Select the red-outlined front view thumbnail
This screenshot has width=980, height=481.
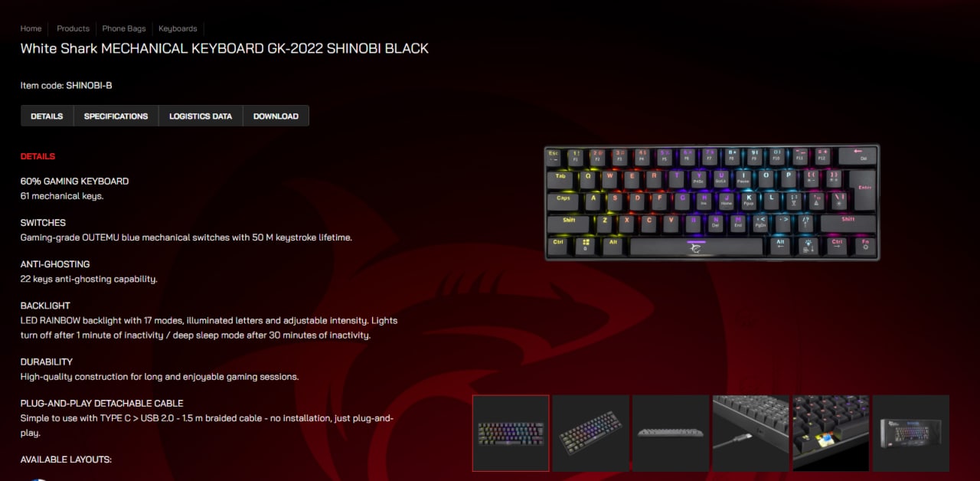(511, 433)
